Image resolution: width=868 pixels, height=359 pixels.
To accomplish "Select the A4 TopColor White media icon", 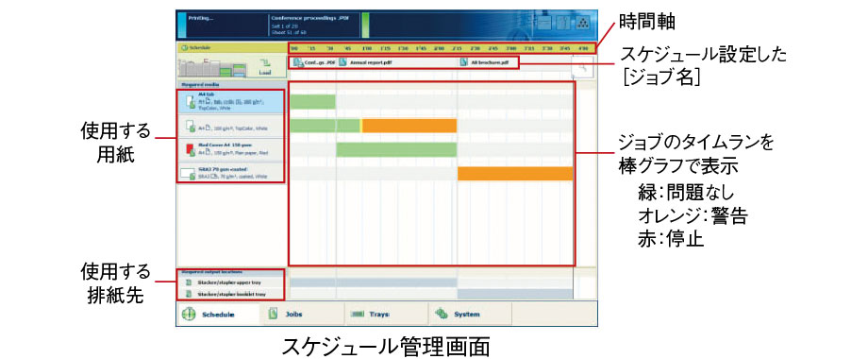I will click(190, 127).
